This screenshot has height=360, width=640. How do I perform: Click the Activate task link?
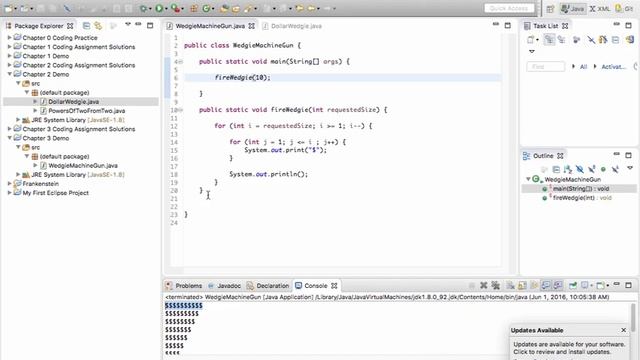[x=613, y=67]
